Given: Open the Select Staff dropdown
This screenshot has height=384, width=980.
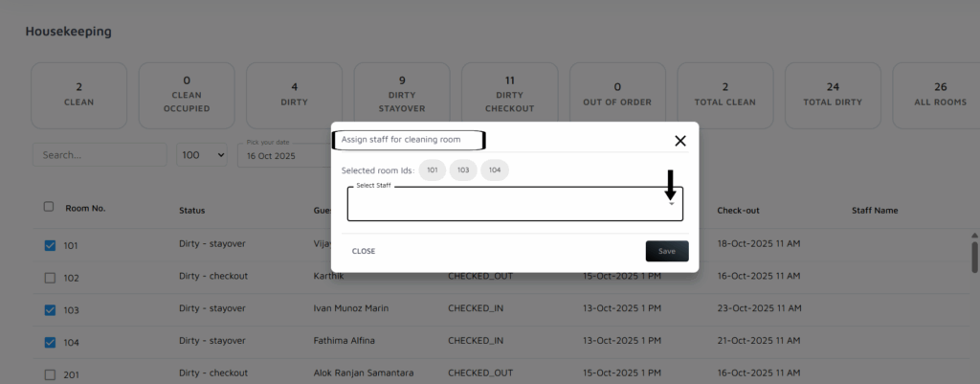Looking at the screenshot, I should tap(515, 204).
